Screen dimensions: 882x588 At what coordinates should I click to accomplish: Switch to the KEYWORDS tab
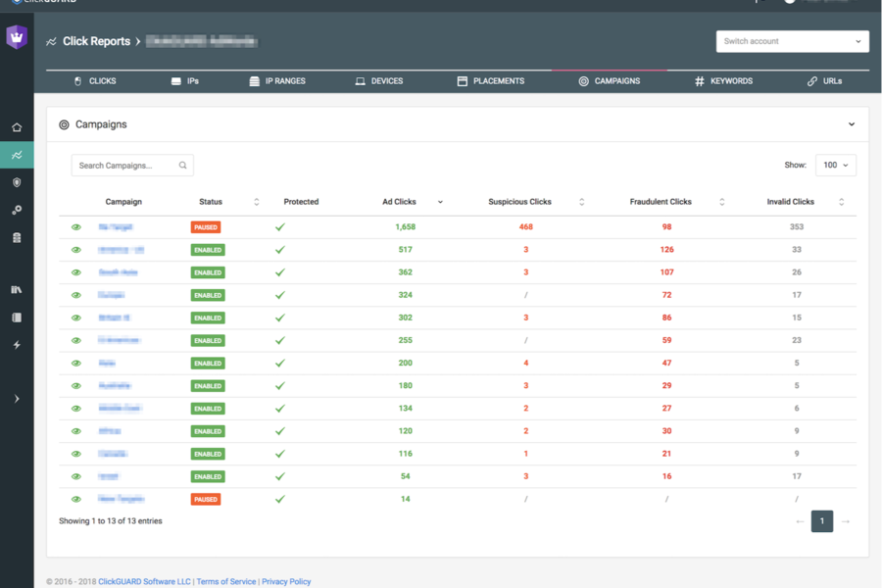point(724,81)
